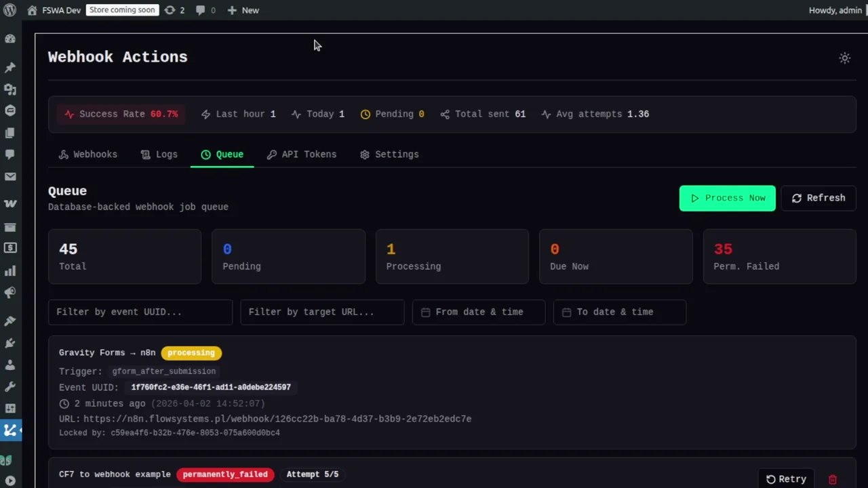Open Contact envelope sidebar icon
This screenshot has height=488, width=868.
[x=10, y=177]
